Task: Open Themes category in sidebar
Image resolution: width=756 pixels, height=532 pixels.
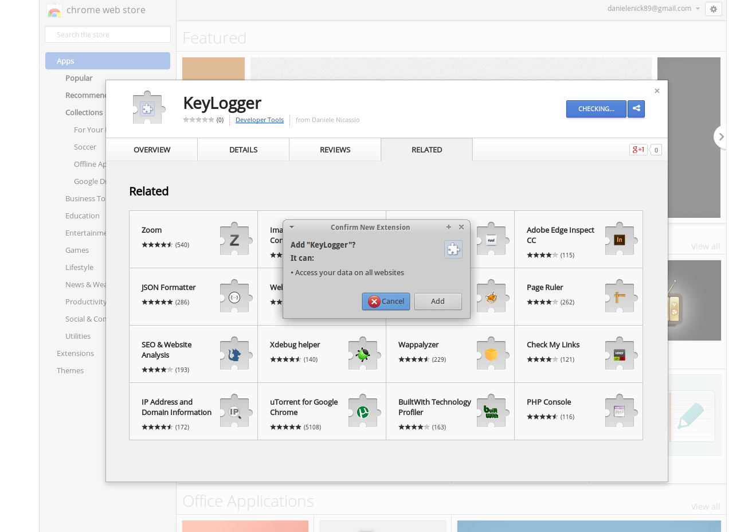Action: (70, 370)
